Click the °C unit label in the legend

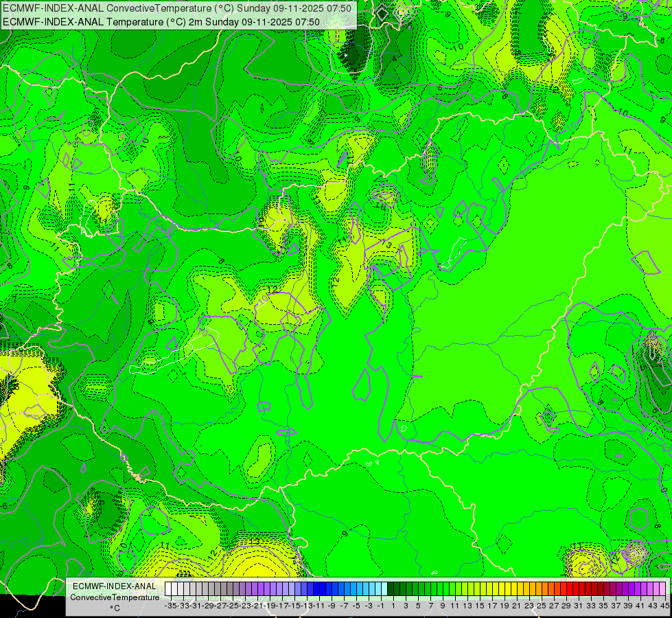coord(115,608)
